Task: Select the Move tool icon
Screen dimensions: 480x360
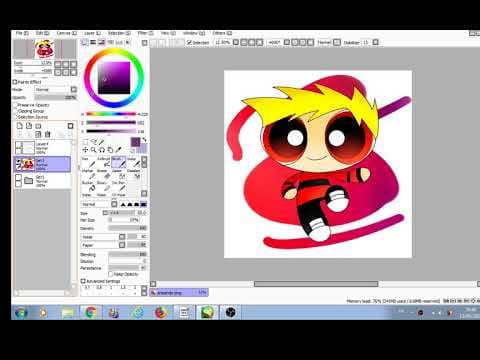Action: coord(85,150)
